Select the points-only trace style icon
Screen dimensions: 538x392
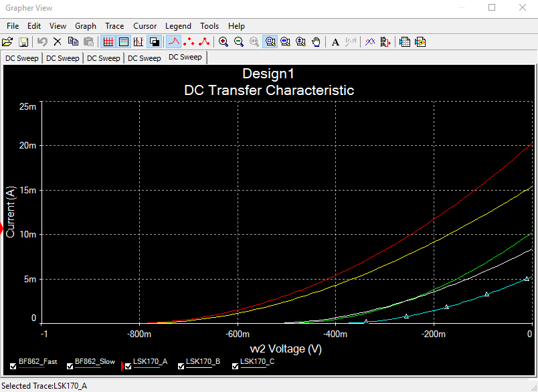pos(189,42)
